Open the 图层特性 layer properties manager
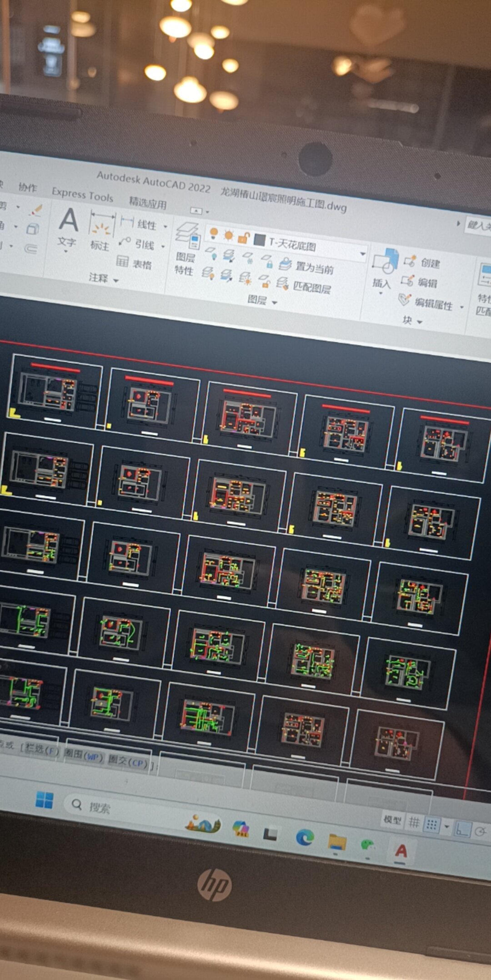 tap(187, 249)
